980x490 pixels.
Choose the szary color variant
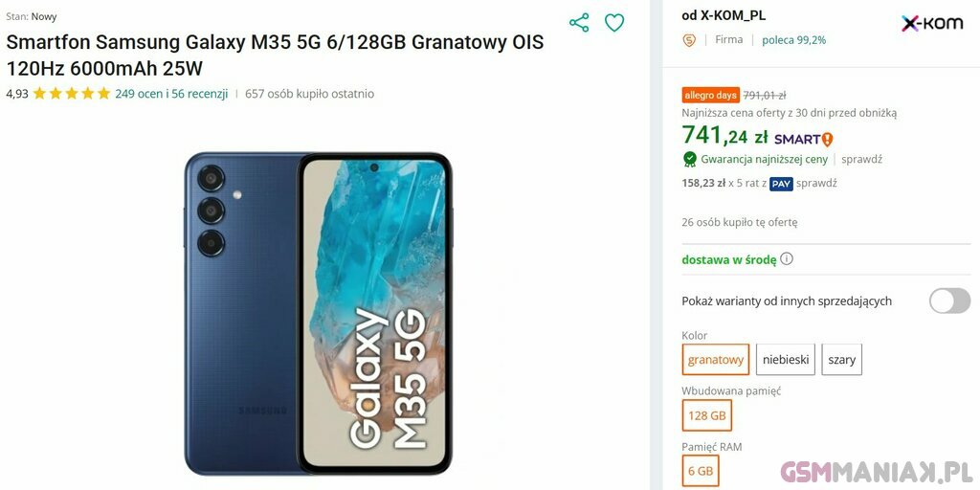(x=842, y=360)
